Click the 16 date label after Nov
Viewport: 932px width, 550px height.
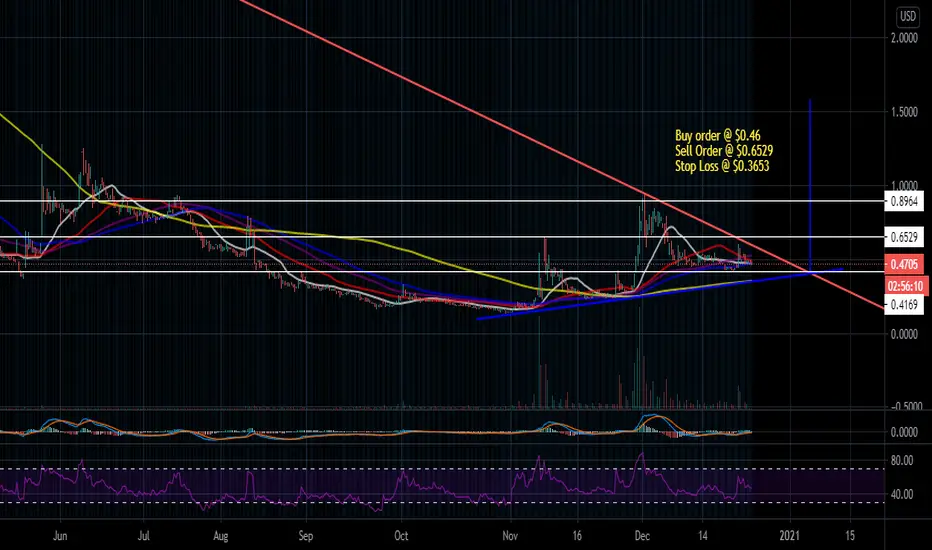pos(577,536)
